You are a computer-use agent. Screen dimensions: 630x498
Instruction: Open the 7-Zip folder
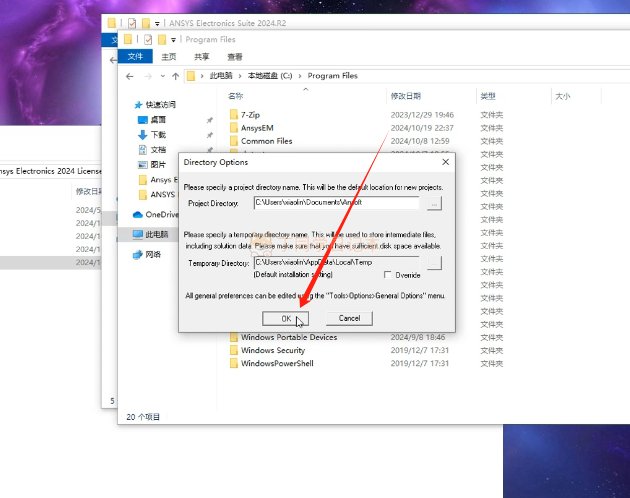pos(251,115)
